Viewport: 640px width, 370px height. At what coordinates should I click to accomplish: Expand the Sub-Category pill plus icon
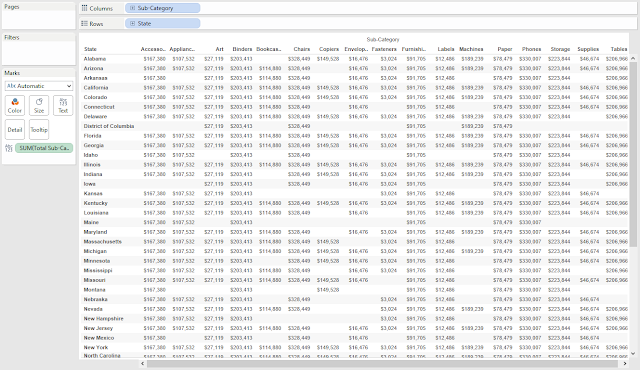(132, 8)
